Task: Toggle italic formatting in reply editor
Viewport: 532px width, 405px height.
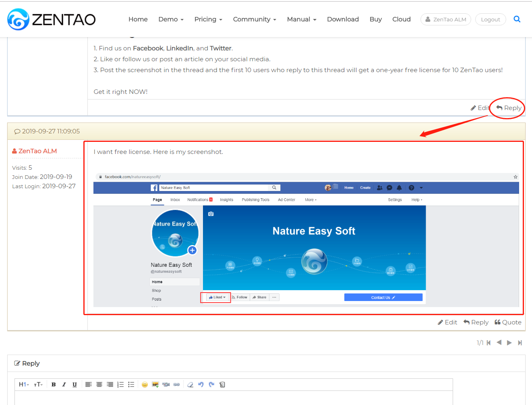Action: [x=64, y=384]
